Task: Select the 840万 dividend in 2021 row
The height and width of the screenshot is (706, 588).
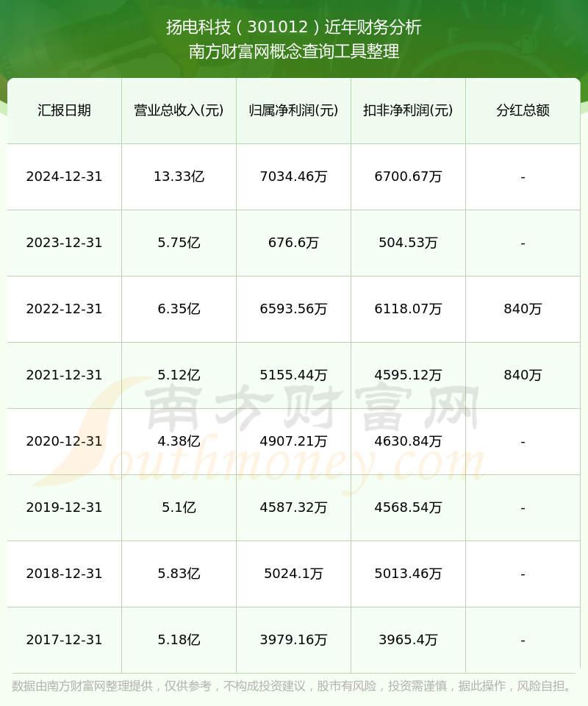Action: click(x=523, y=375)
